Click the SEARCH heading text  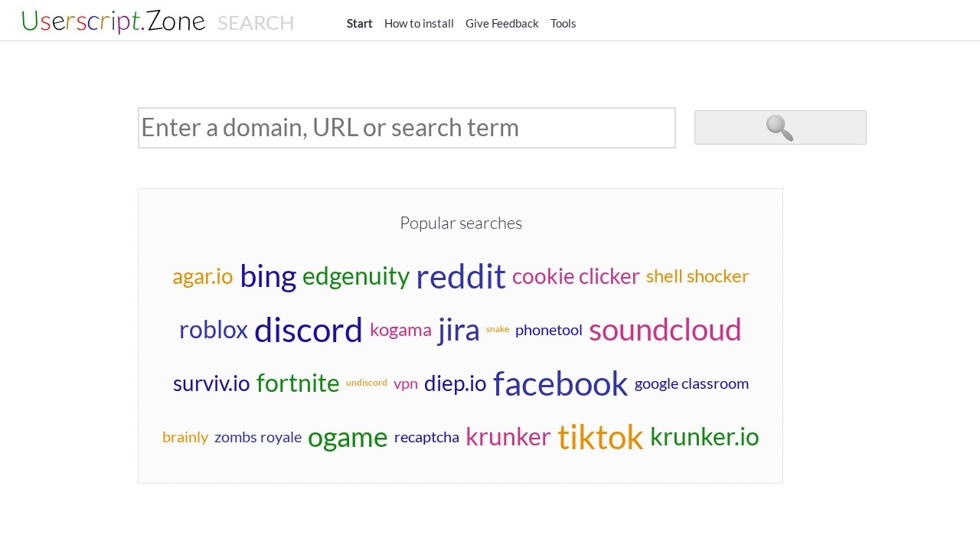256,23
